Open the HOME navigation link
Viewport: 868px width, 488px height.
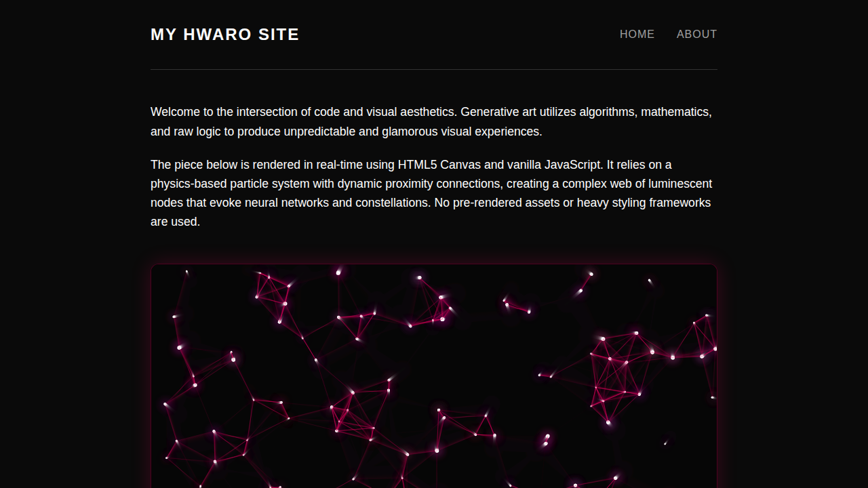pos(637,34)
